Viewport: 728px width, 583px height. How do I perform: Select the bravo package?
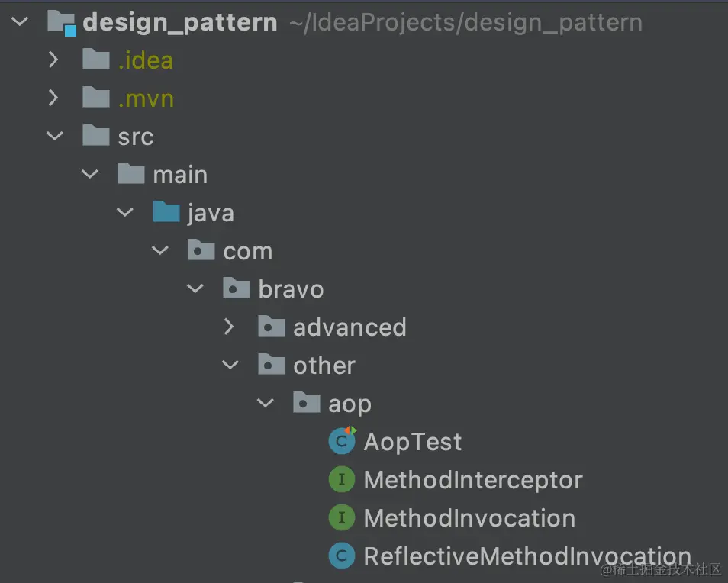tap(291, 289)
